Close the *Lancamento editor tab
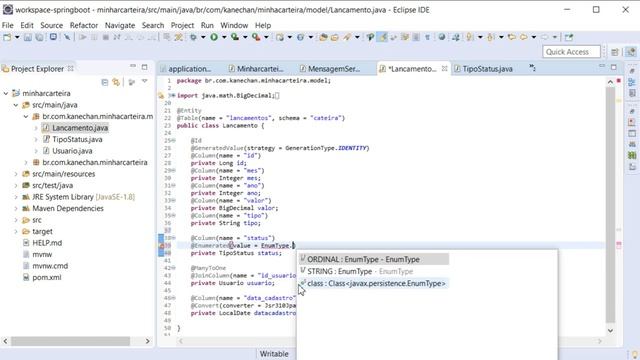 444,69
